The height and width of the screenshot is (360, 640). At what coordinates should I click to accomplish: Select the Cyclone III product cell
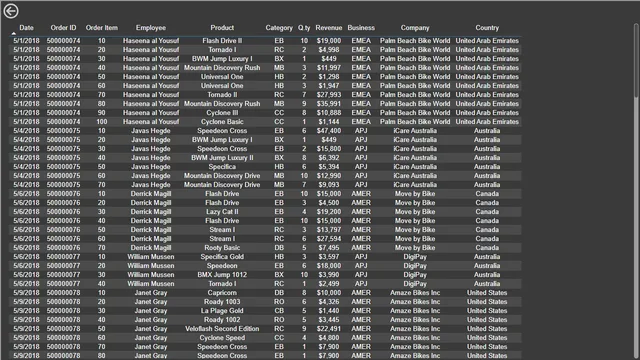222,113
